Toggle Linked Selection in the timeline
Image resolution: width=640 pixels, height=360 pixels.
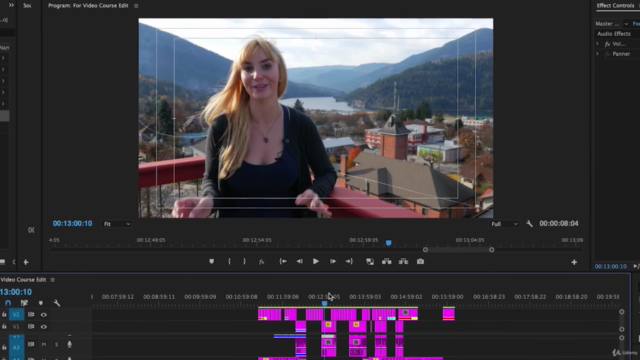click(x=24, y=303)
